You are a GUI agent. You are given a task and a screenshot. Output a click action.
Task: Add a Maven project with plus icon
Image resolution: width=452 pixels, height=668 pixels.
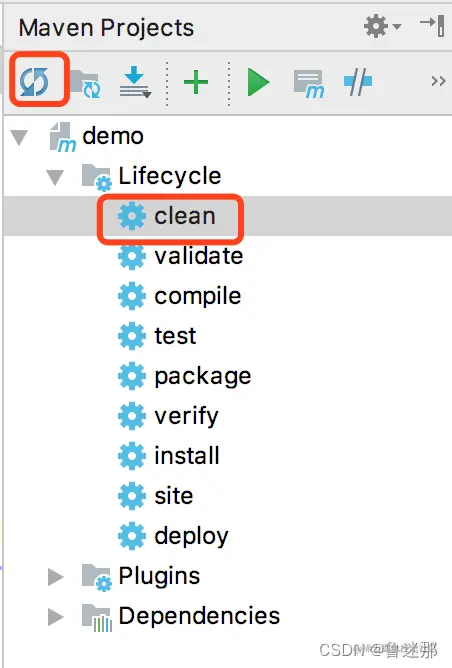click(196, 82)
